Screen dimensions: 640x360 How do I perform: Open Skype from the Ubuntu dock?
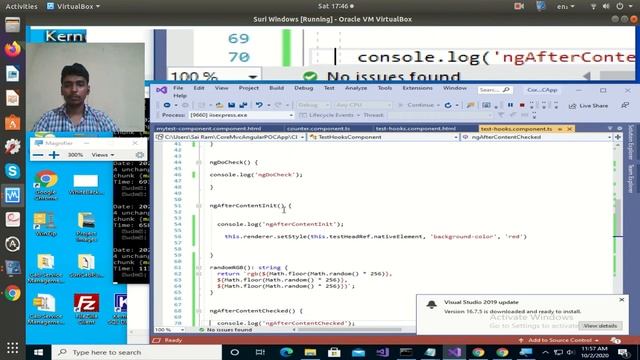pyautogui.click(x=13, y=171)
